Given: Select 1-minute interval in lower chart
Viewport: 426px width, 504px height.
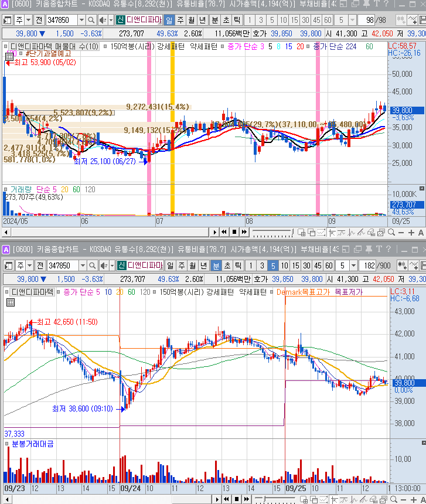Looking at the screenshot, I should click(x=251, y=266).
